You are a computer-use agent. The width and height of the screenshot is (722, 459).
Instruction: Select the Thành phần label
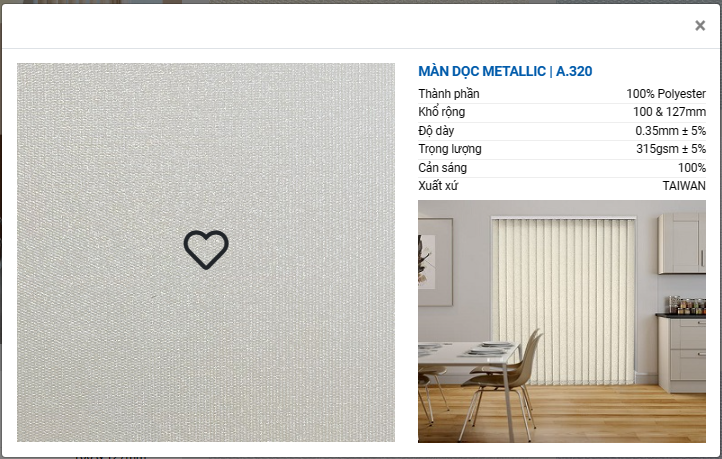coord(449,94)
